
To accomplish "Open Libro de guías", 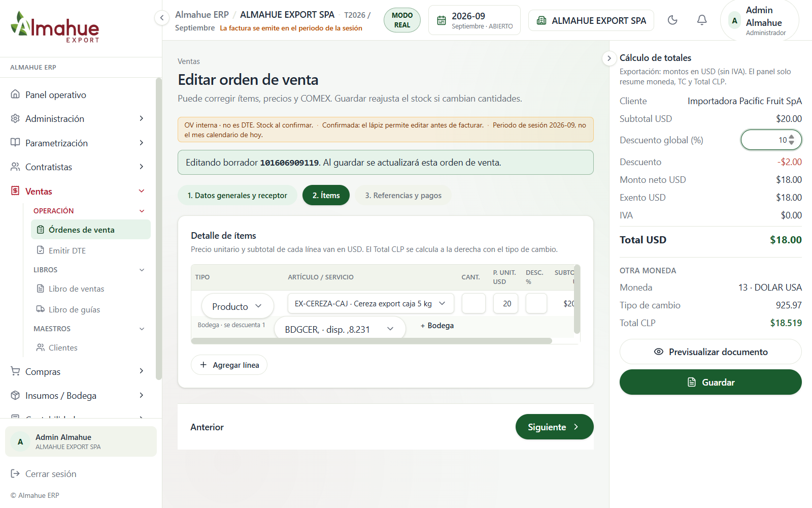I will tap(91, 309).
